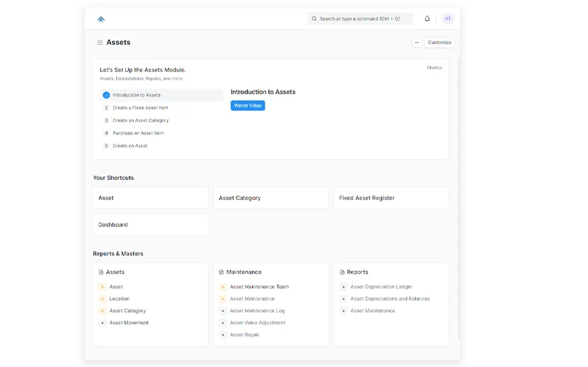The width and height of the screenshot is (588, 367).
Task: Choose step 4 Purchase an Asset Item
Action: pos(138,133)
